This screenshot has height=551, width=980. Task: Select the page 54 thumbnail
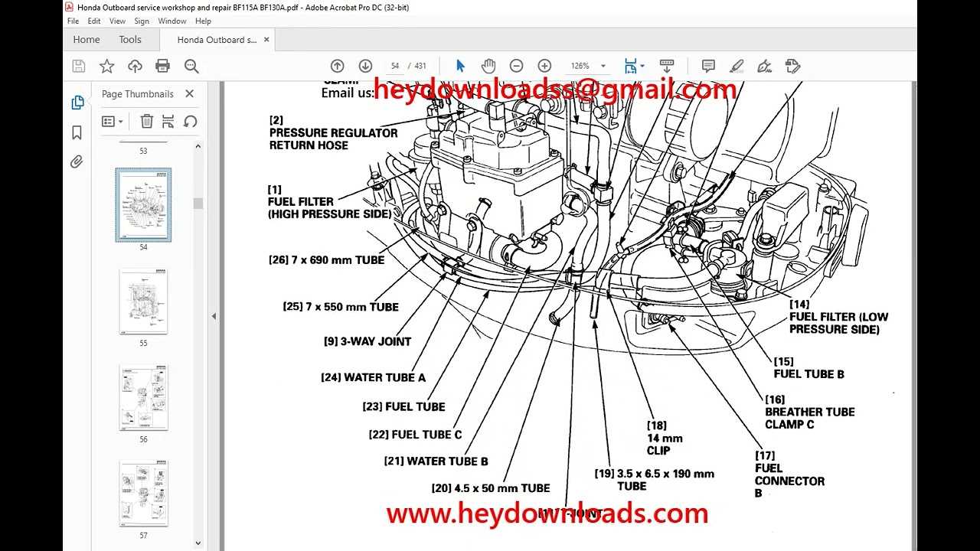click(x=143, y=205)
